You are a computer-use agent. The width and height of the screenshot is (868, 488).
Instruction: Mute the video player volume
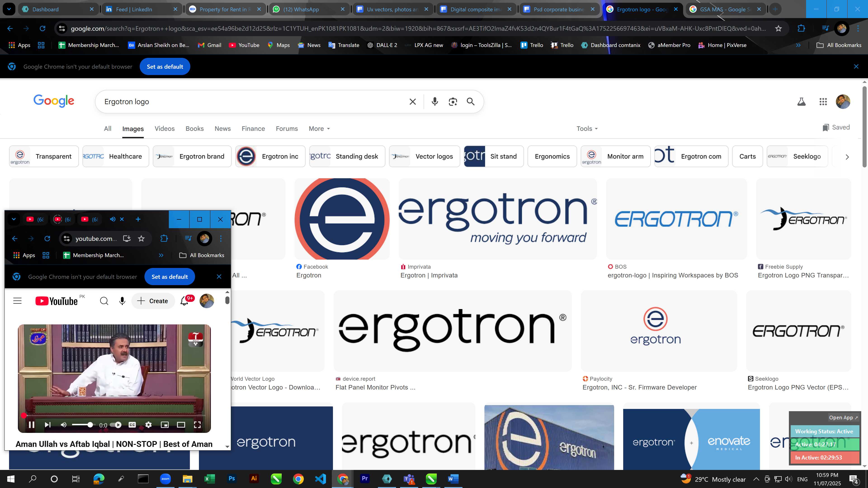point(63,425)
